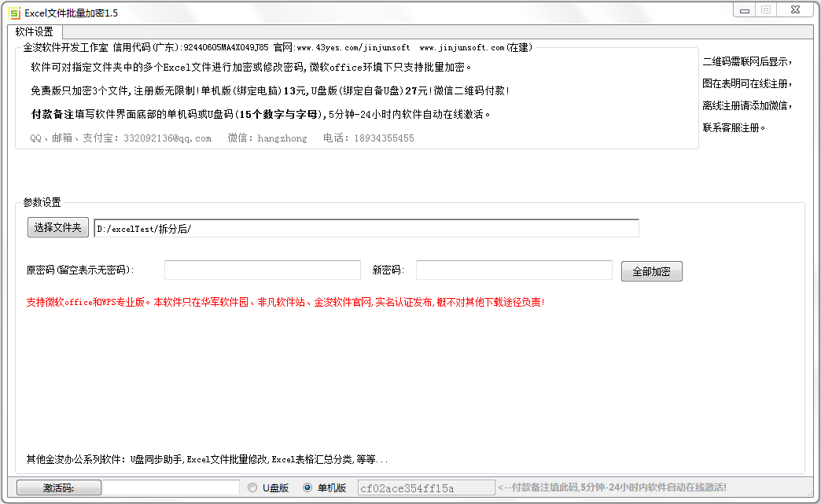Focus the 原密码 input field
The image size is (821, 504).
pos(263,270)
